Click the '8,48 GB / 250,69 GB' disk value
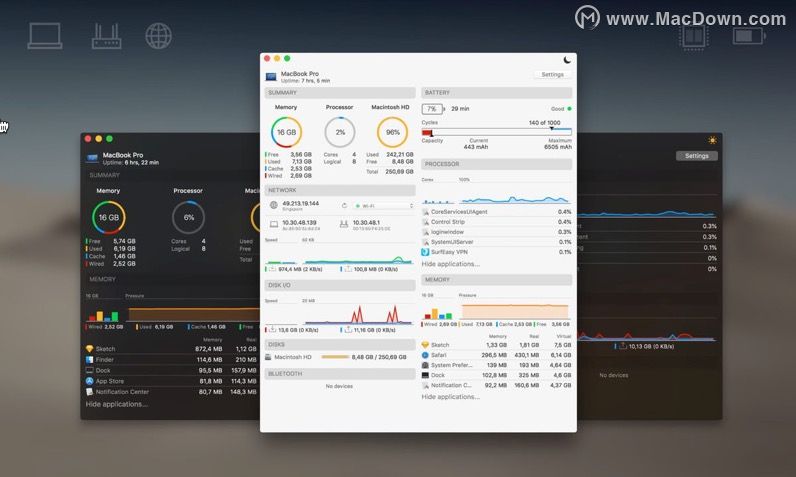This screenshot has width=796, height=477. click(379, 357)
